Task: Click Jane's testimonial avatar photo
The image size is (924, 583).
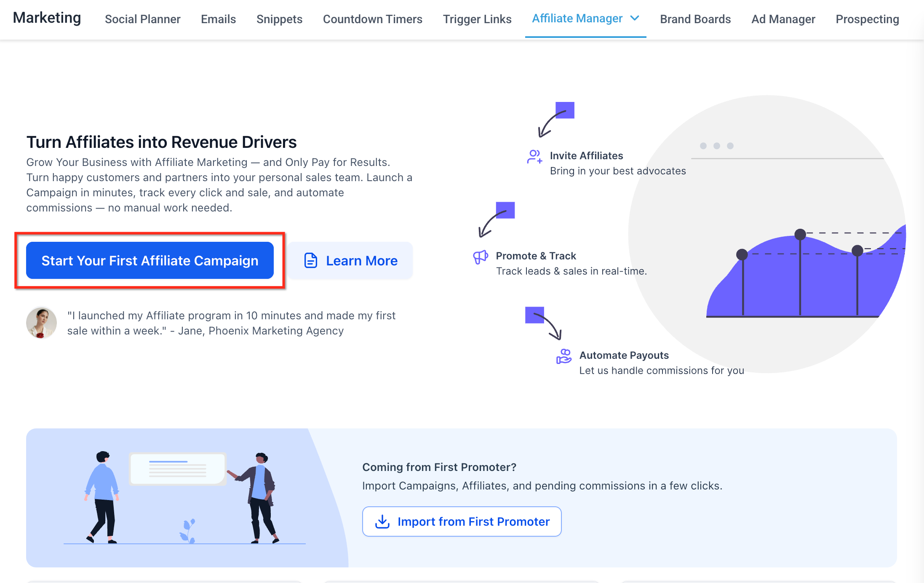Action: click(41, 323)
